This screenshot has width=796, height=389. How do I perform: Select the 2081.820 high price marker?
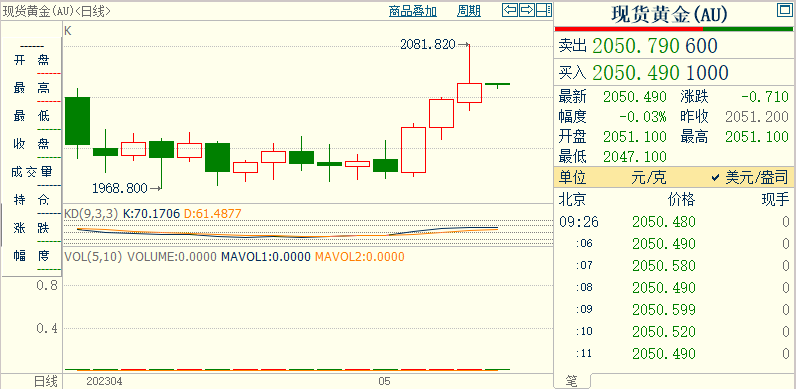(x=427, y=45)
